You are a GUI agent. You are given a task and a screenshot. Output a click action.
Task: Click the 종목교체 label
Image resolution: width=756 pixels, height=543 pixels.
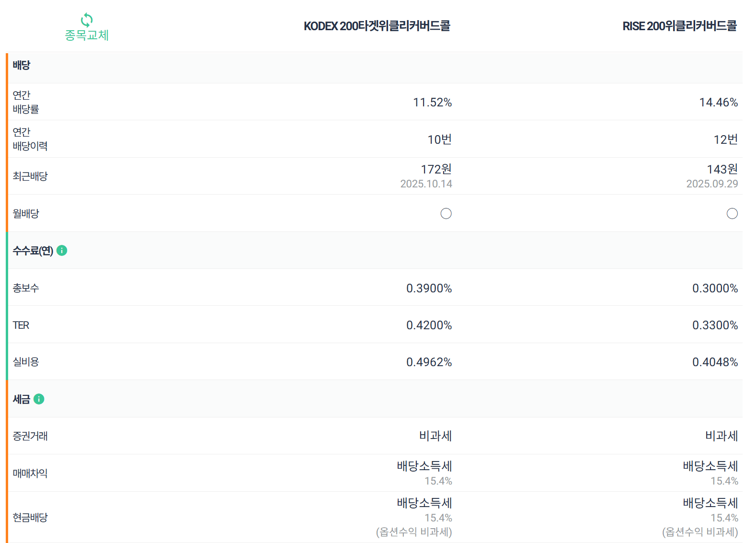click(87, 35)
